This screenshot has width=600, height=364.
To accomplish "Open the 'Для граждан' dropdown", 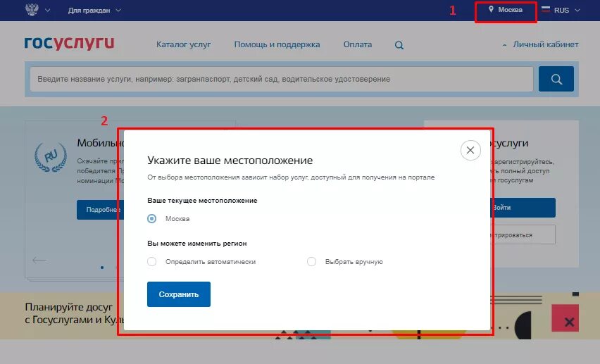I will click(94, 11).
